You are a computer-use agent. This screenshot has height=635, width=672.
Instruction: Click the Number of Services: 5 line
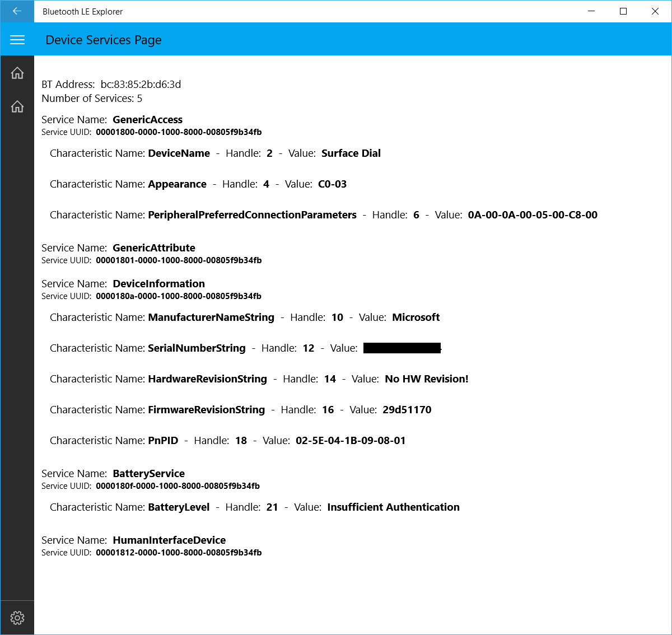[92, 99]
